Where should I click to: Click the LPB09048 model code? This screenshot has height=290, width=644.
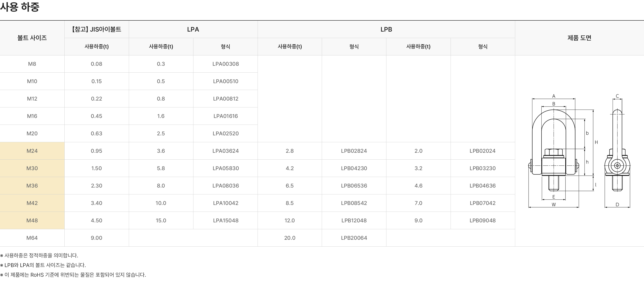click(483, 220)
